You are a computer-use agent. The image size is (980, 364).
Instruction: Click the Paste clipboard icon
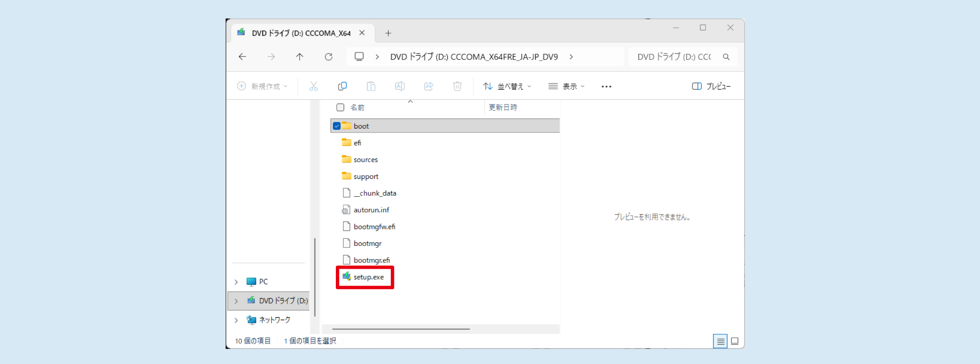pyautogui.click(x=371, y=86)
